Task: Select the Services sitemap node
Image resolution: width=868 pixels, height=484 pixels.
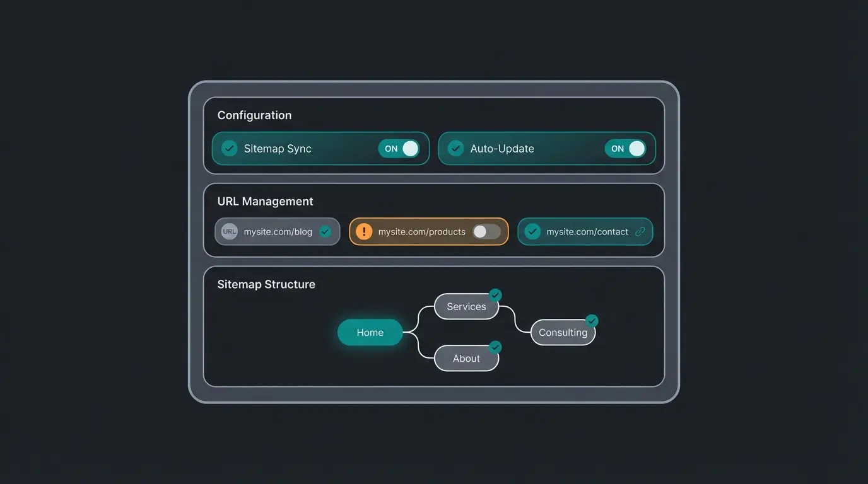Action: (x=466, y=307)
